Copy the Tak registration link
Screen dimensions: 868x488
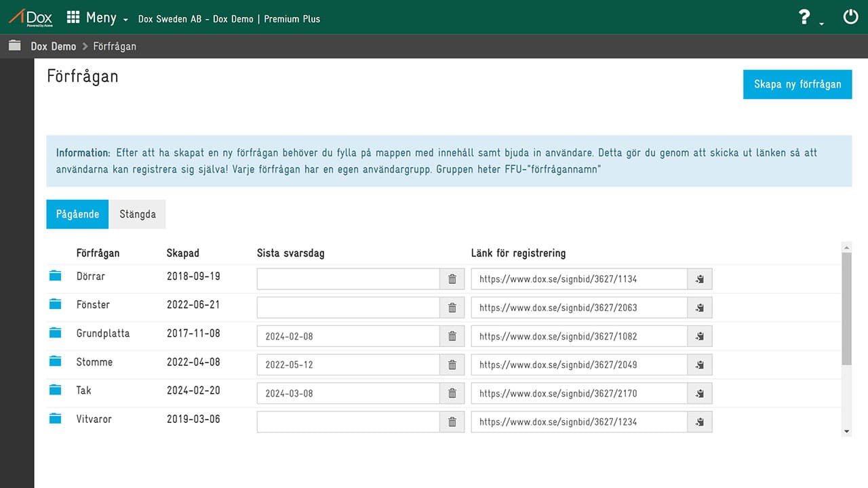700,393
